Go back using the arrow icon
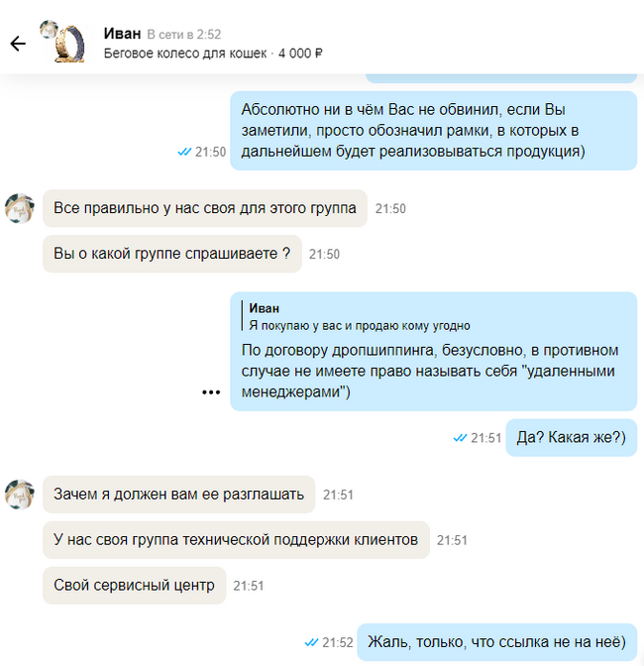Viewport: 644px width, 666px height. click(x=18, y=44)
